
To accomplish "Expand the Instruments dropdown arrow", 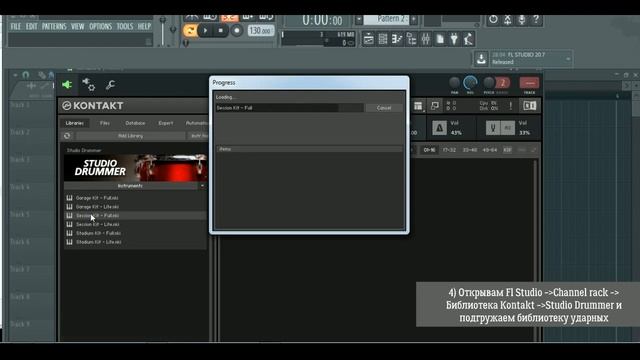I will point(202,186).
